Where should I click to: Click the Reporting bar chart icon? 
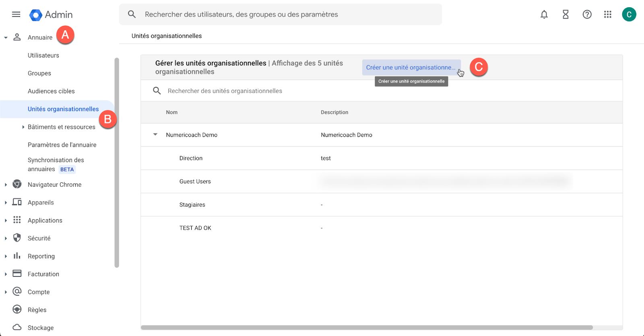pyautogui.click(x=17, y=256)
